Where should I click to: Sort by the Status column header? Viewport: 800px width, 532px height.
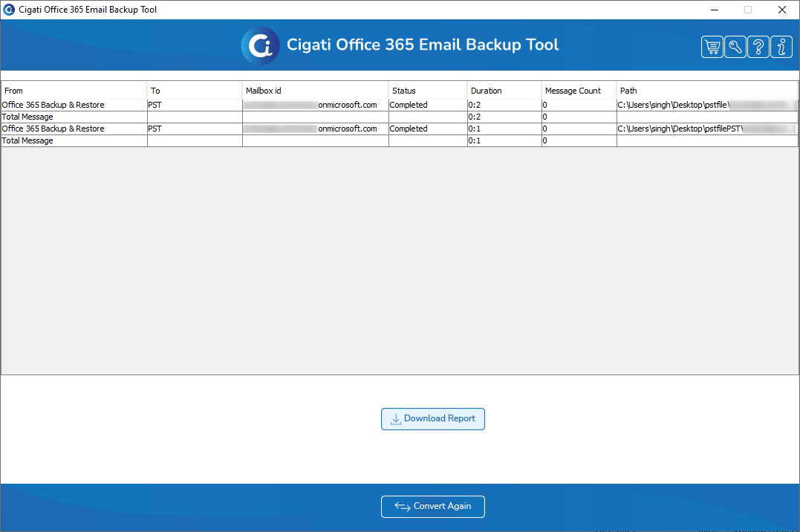point(428,91)
